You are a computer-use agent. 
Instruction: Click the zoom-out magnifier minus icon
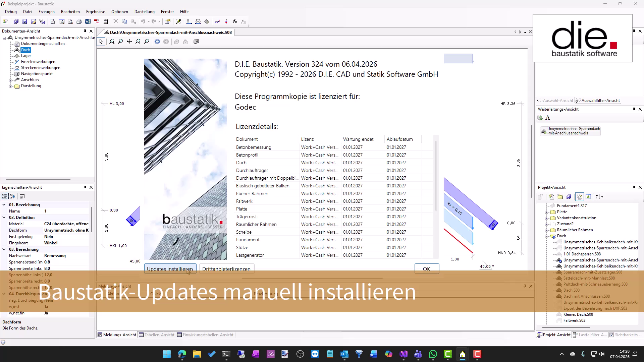pyautogui.click(x=147, y=42)
